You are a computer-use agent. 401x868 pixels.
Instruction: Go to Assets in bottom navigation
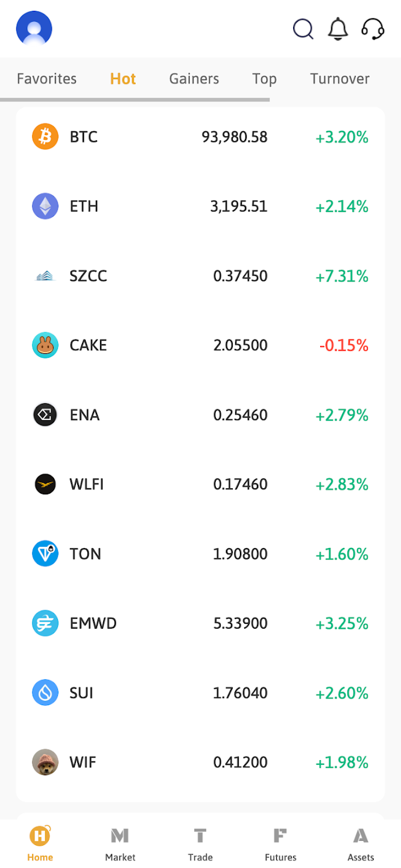tap(361, 844)
